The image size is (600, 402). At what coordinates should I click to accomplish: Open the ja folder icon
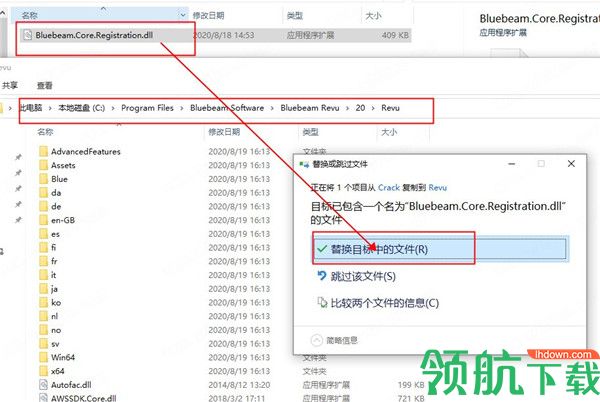click(44, 289)
